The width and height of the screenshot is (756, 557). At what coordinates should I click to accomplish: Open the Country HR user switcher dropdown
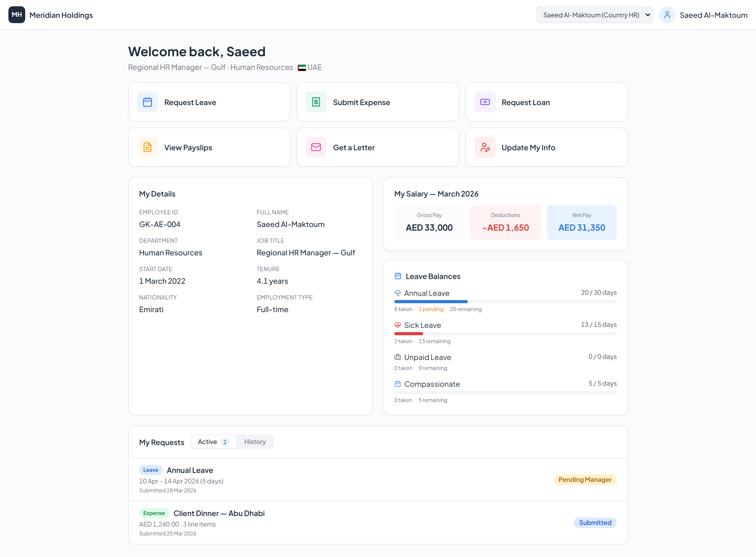[x=594, y=15]
